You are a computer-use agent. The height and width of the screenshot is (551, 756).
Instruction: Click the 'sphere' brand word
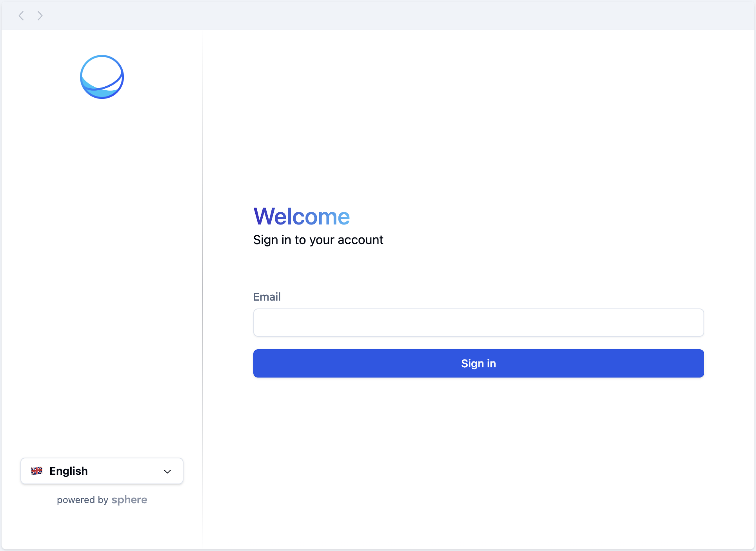tap(129, 500)
